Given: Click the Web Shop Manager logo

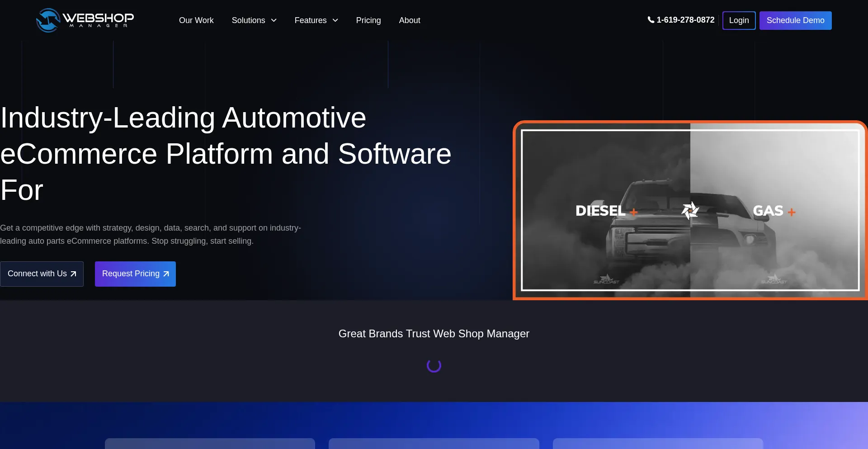Looking at the screenshot, I should [85, 20].
